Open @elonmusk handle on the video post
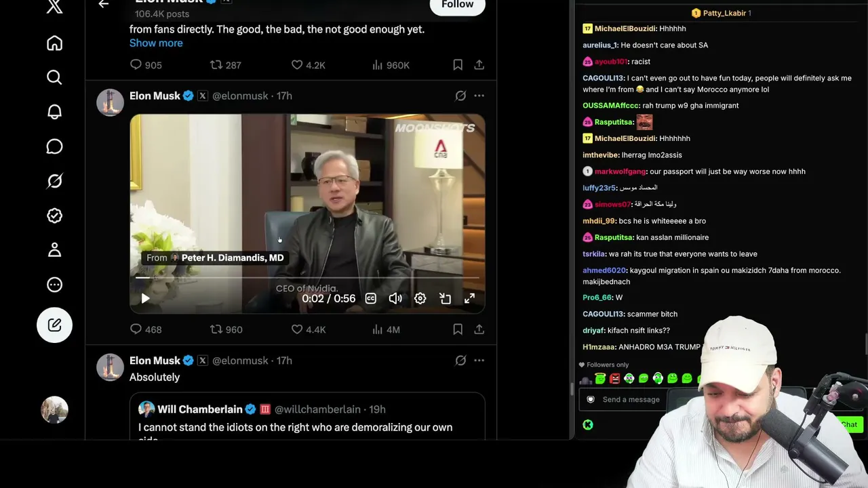This screenshot has width=868, height=488. [x=240, y=96]
